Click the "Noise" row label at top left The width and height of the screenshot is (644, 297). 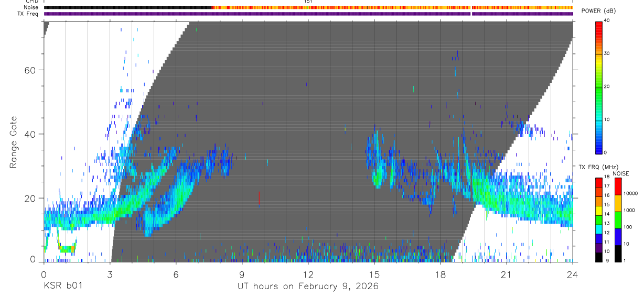point(30,7)
